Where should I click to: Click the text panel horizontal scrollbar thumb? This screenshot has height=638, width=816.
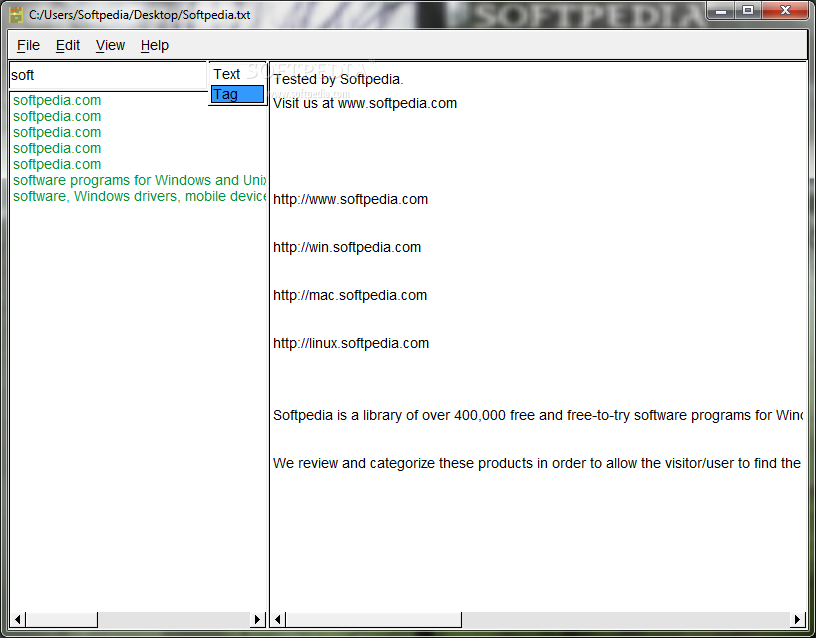point(373,619)
